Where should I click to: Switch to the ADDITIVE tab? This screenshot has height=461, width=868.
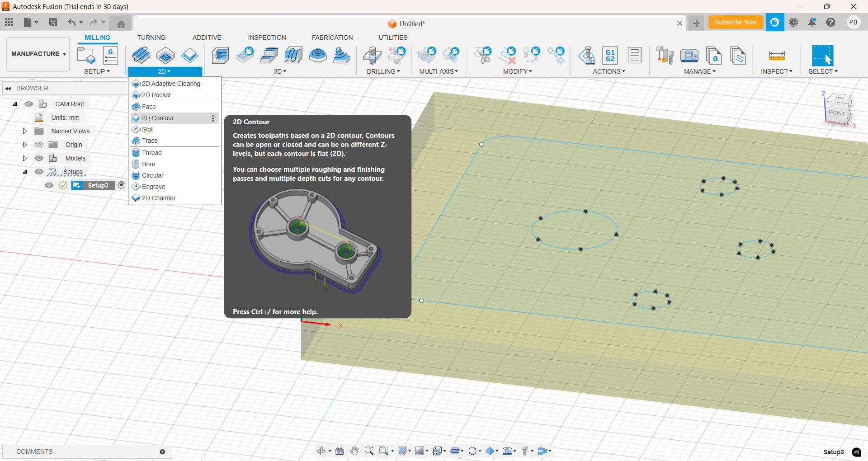207,38
